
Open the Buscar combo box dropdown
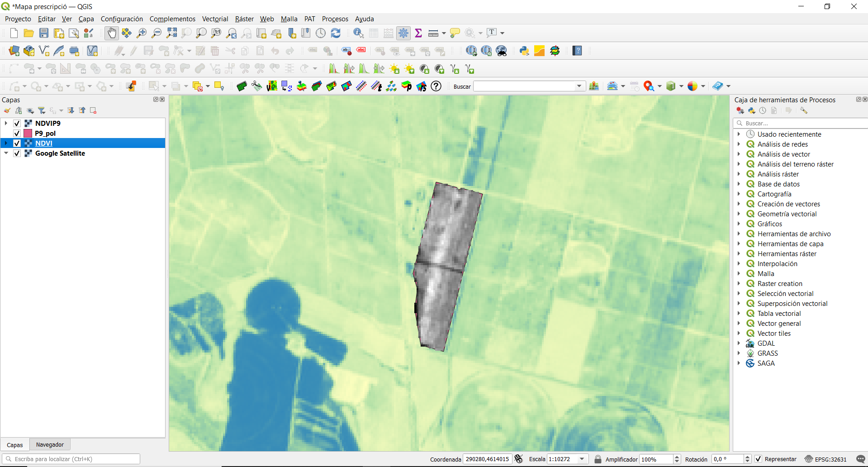[x=579, y=86]
